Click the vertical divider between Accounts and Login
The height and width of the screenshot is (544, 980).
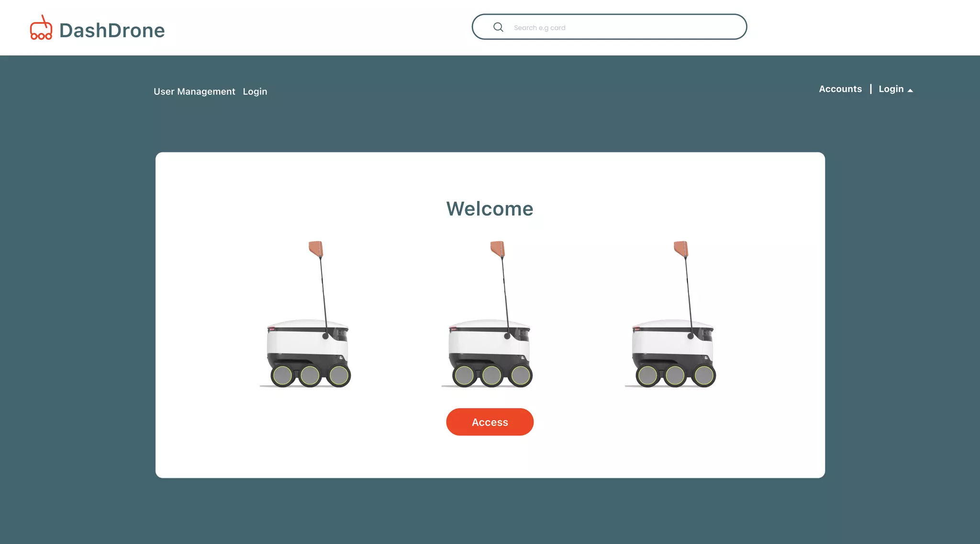pyautogui.click(x=870, y=89)
